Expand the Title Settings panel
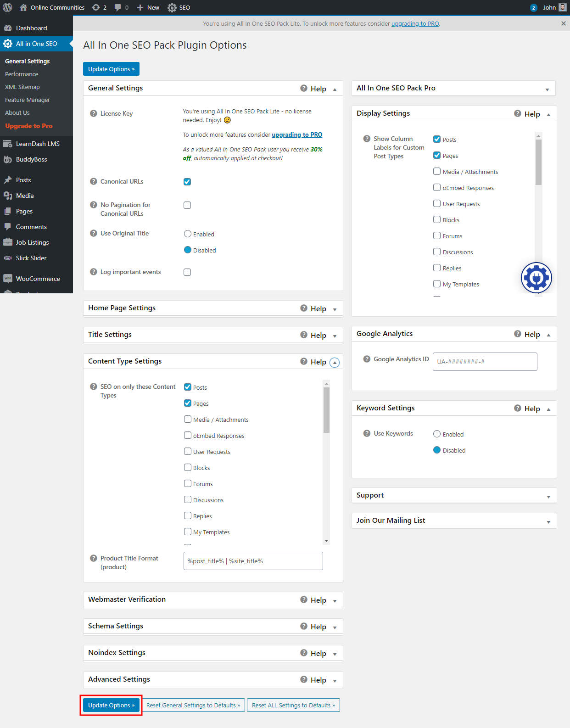The height and width of the screenshot is (728, 570). (x=335, y=336)
